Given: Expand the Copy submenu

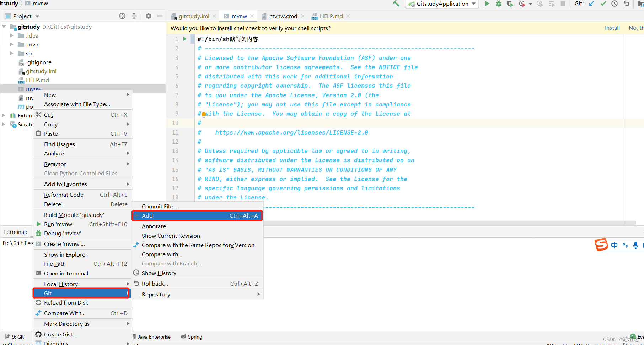Looking at the screenshot, I should 83,125.
